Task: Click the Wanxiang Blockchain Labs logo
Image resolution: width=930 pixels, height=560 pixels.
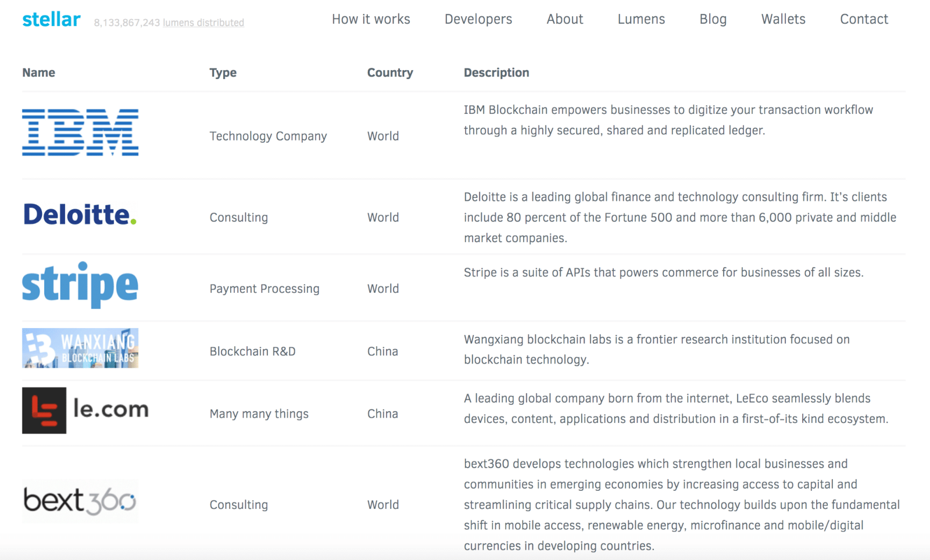Action: (x=80, y=348)
